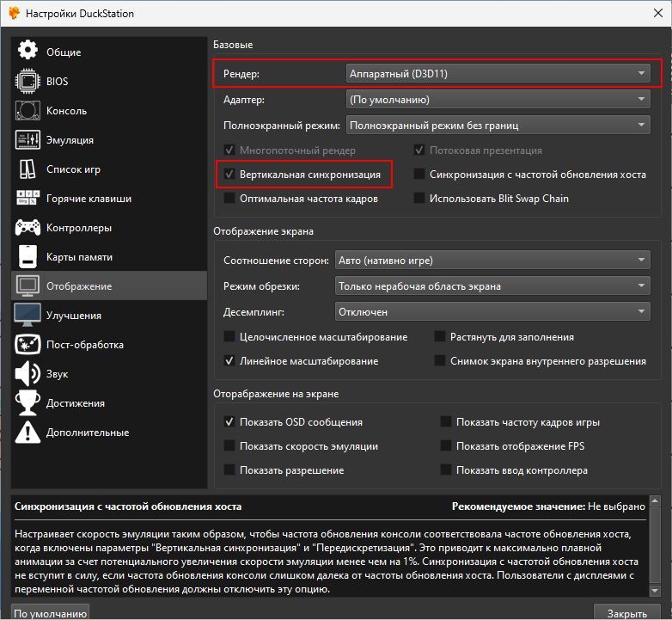Tick the Оптимальная частота кадров checkbox

pos(229,198)
